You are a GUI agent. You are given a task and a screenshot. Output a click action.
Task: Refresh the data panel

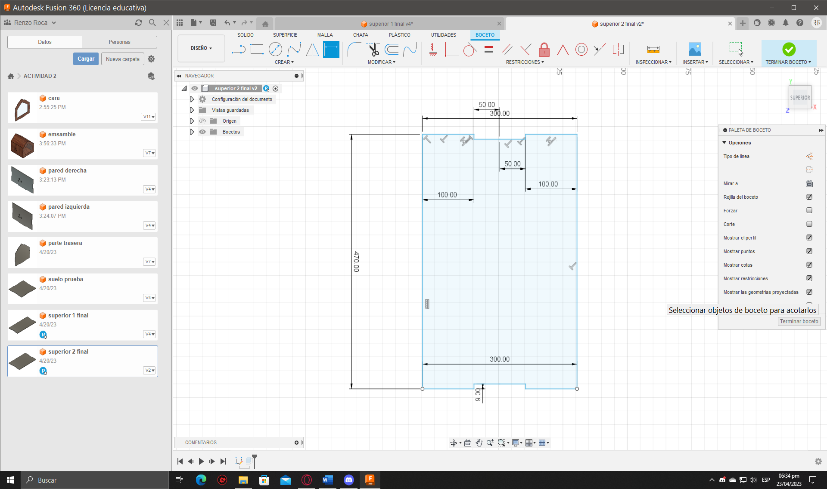point(137,21)
